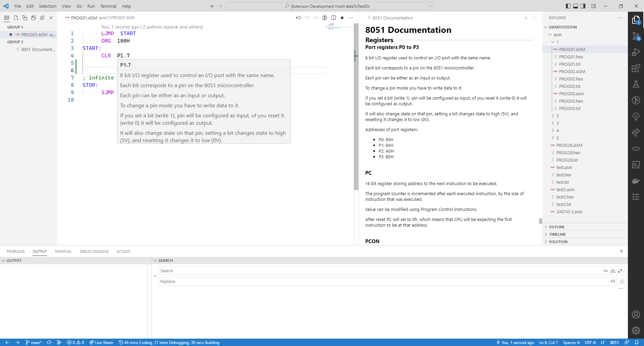Open previous revision changes icon
Image resolution: width=644 pixels, height=346 pixels.
coord(299,18)
